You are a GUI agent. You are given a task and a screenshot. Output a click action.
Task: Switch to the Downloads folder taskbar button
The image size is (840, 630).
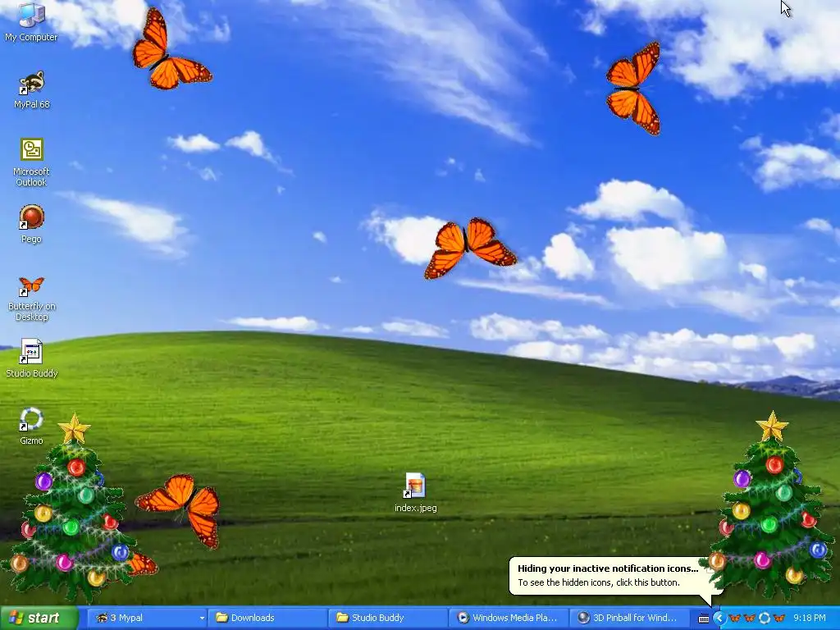click(267, 618)
